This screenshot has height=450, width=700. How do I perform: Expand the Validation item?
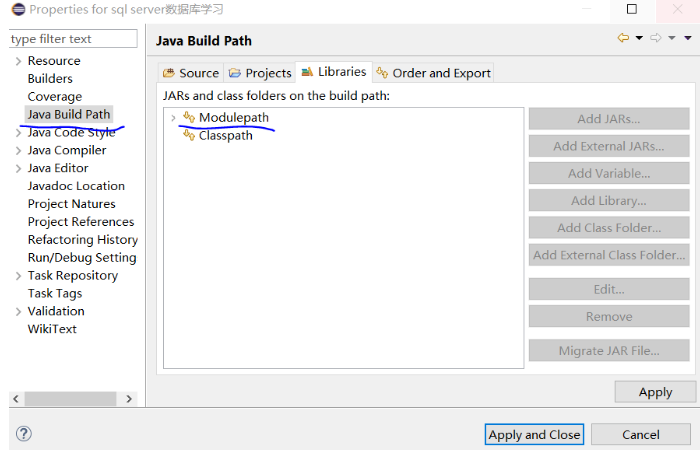tap(18, 312)
